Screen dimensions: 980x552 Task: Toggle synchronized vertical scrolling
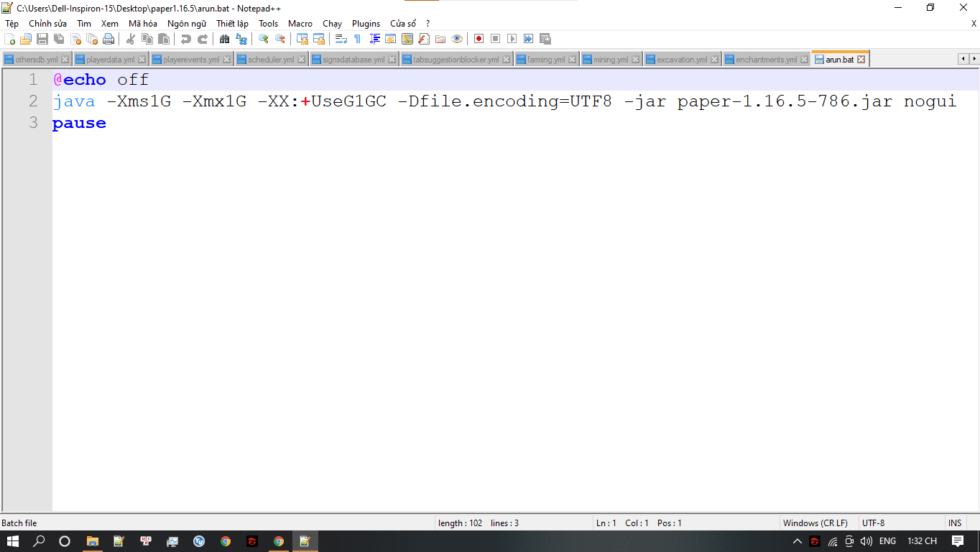coord(302,39)
